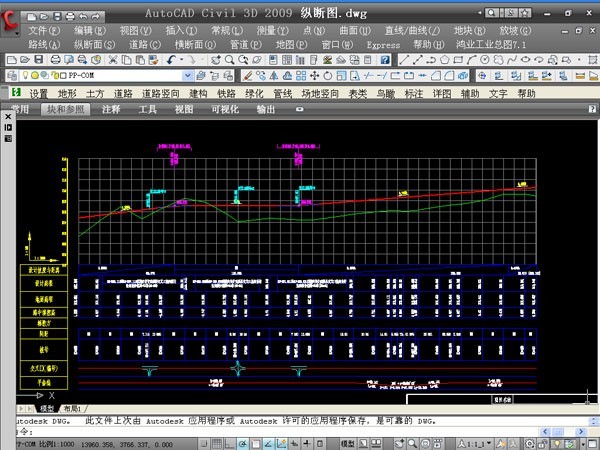
Task: Select the 布局1 layout tab
Action: [73, 409]
